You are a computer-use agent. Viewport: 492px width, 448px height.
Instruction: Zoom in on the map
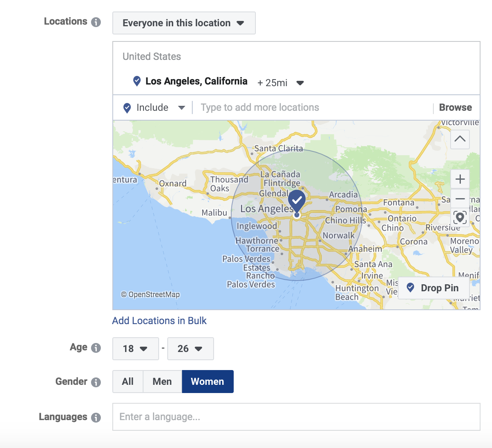(460, 179)
